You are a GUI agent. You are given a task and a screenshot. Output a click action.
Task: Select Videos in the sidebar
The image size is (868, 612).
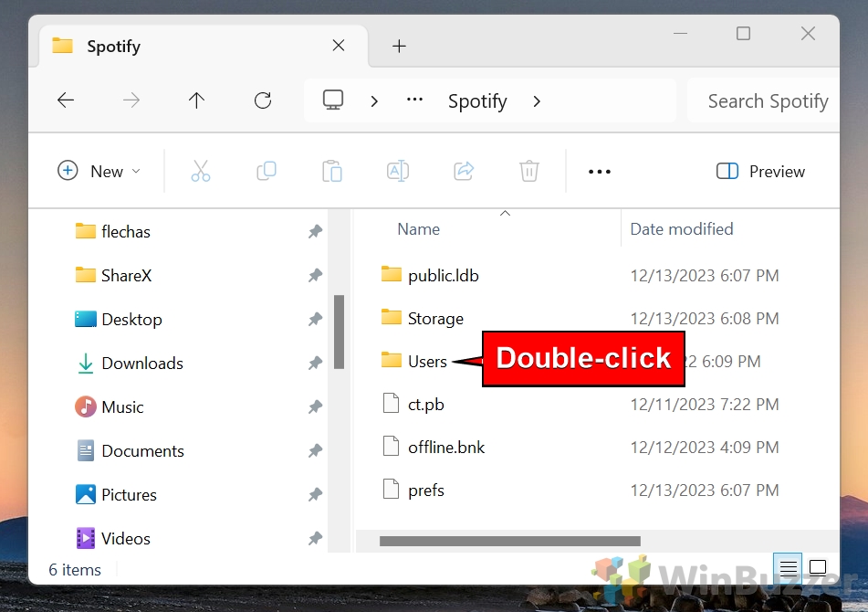click(x=126, y=538)
